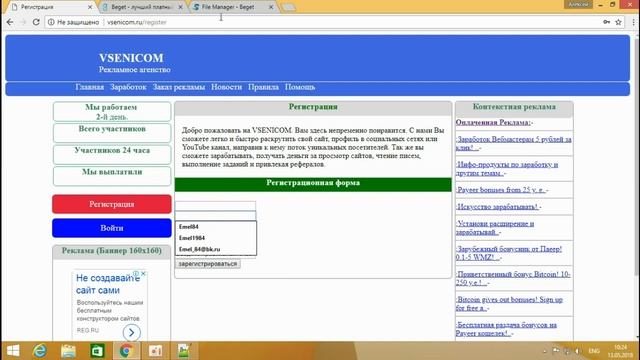
Task: Open the Chrome three-dot menu
Action: (633, 22)
